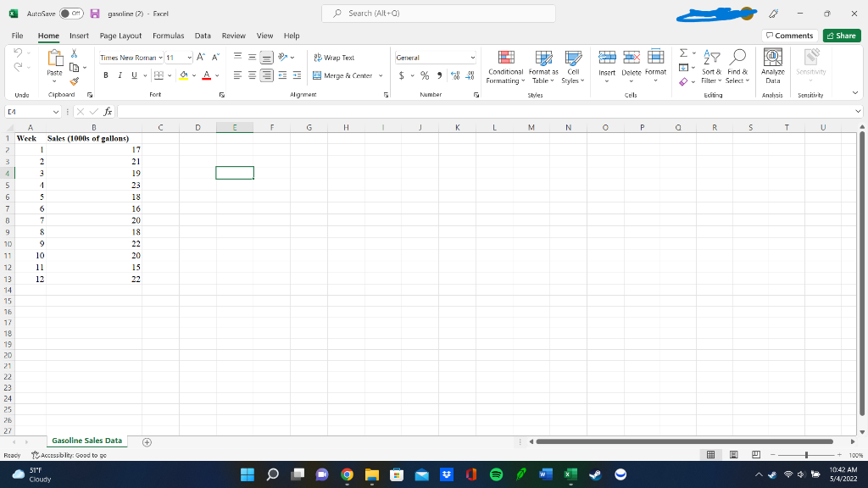The height and width of the screenshot is (488, 868).
Task: Apply the yellow fill color bucket
Action: pyautogui.click(x=184, y=75)
